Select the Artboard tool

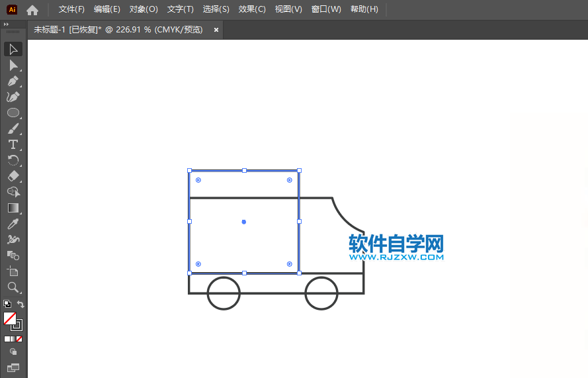tap(13, 271)
